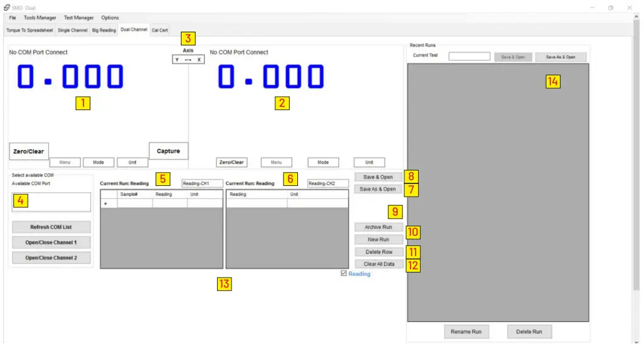Select the Dual Channel tab
644x349 pixels.
[134, 30]
